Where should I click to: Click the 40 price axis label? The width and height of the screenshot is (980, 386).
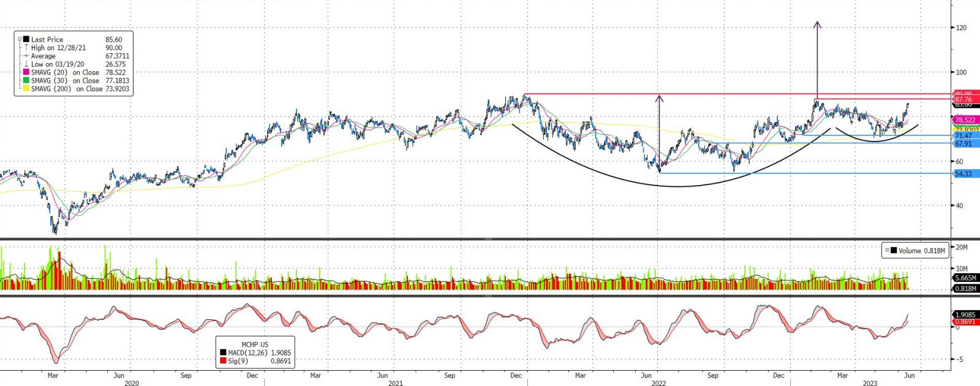(x=959, y=206)
